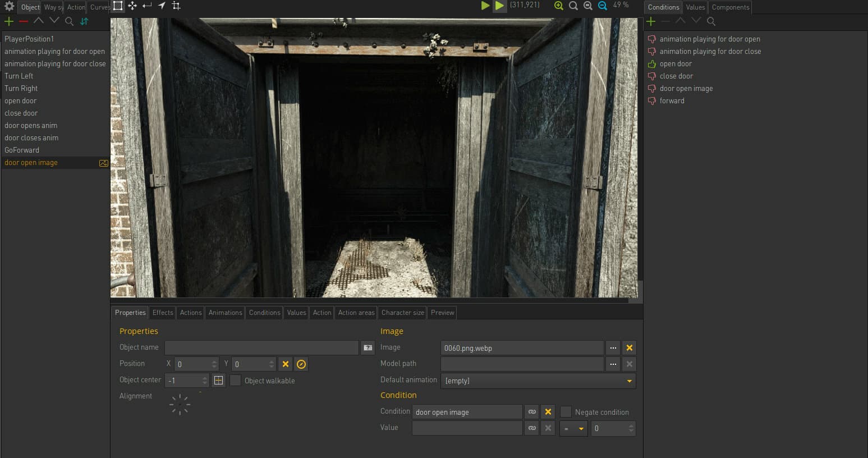868x458 pixels.
Task: Open the equals operator dropdown in the Value row
Action: [x=573, y=428]
